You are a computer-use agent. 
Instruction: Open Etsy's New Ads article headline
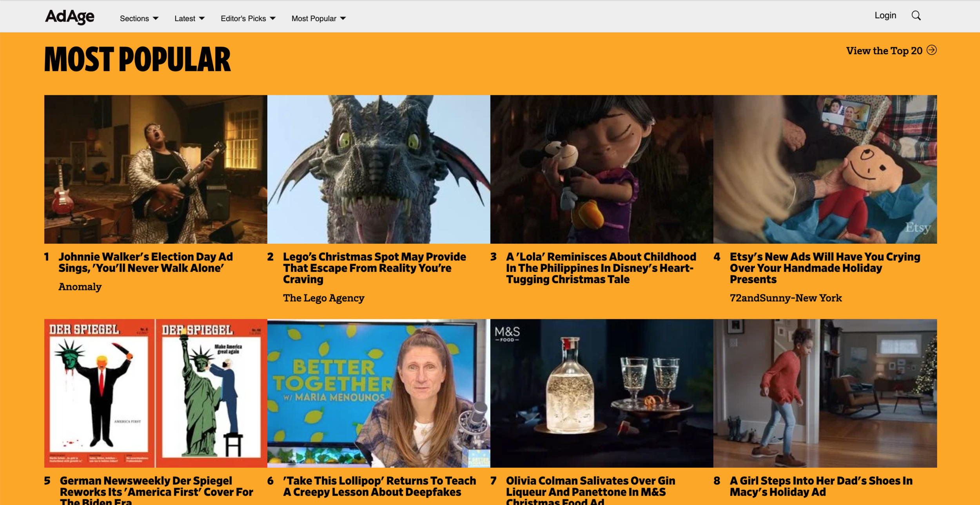click(x=825, y=268)
